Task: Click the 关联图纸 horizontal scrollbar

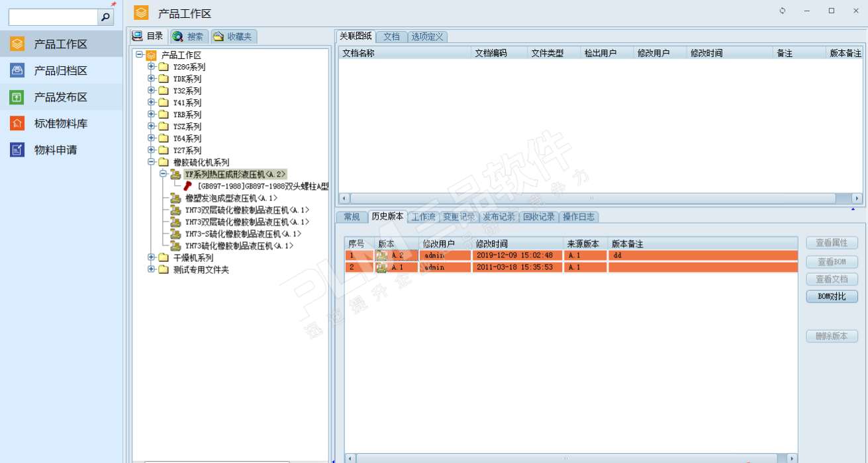Action: 591,198
